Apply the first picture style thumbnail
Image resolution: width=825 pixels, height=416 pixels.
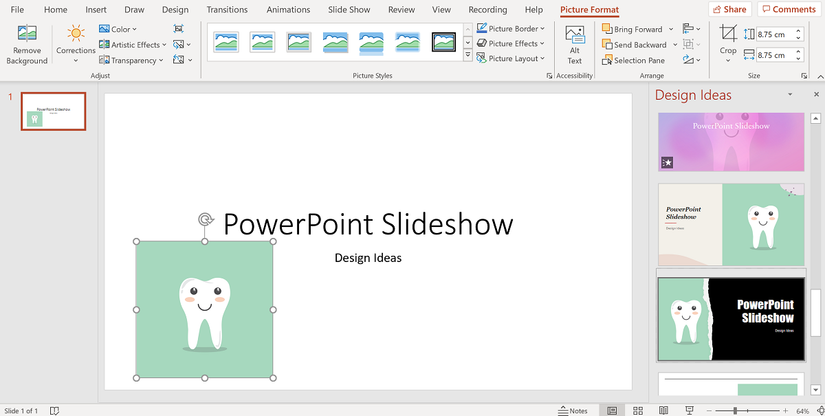click(x=226, y=42)
